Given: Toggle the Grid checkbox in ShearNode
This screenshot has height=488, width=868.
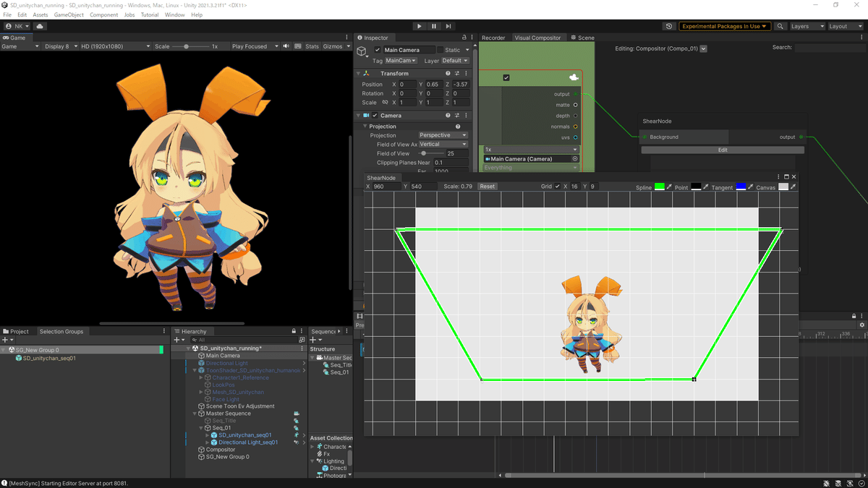Looking at the screenshot, I should click(x=557, y=187).
